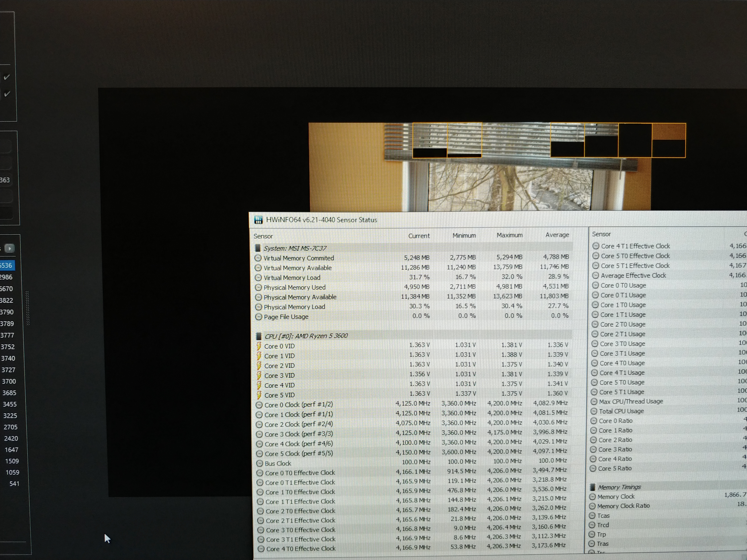Toggle the lower checkmark in the left panel
The height and width of the screenshot is (560, 747).
(x=7, y=94)
